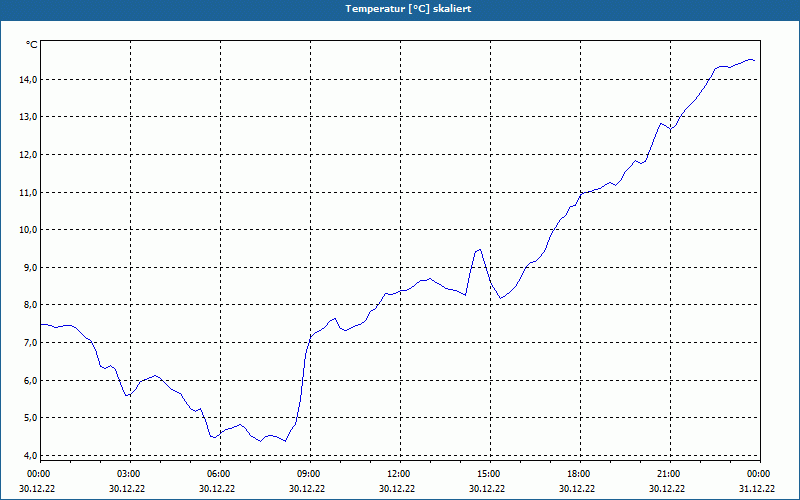The height and width of the screenshot is (500, 800).
Task: Select the 9,0 y-axis value
Action: 31,267
